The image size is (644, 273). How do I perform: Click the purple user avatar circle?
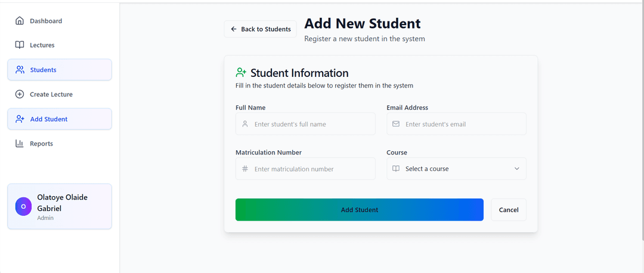click(23, 206)
